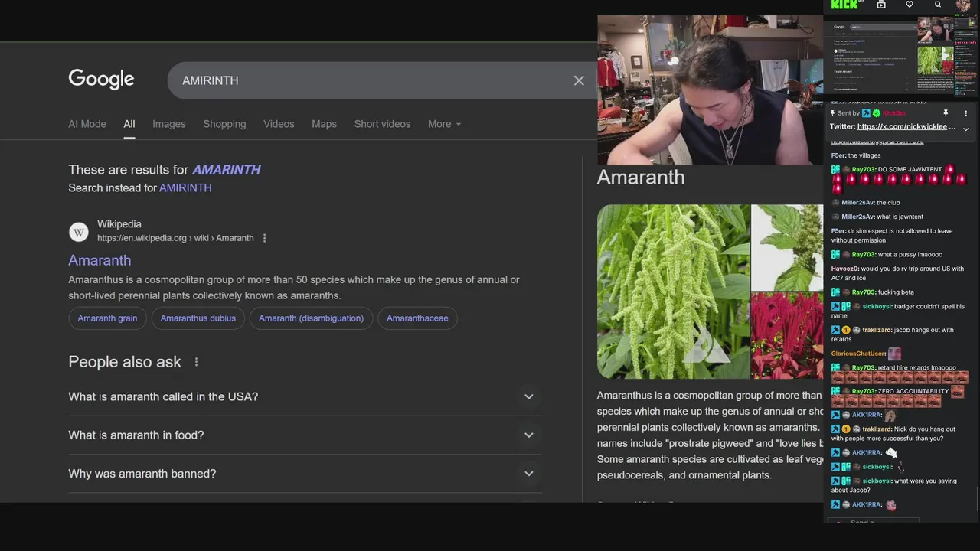Viewport: 980px width, 551px height.
Task: Open Kick search magnifier icon
Action: click(938, 5)
